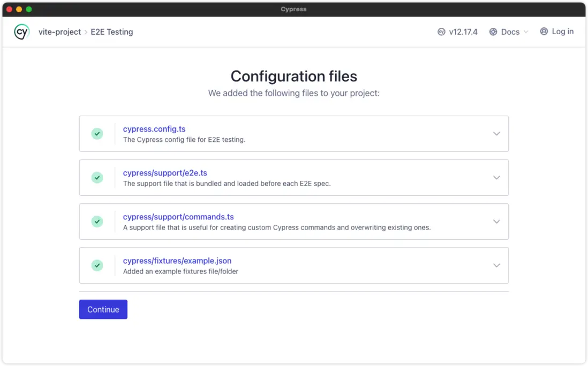Click the version v12.17.4 Cypress icon
Image resolution: width=588 pixels, height=366 pixels.
(441, 32)
